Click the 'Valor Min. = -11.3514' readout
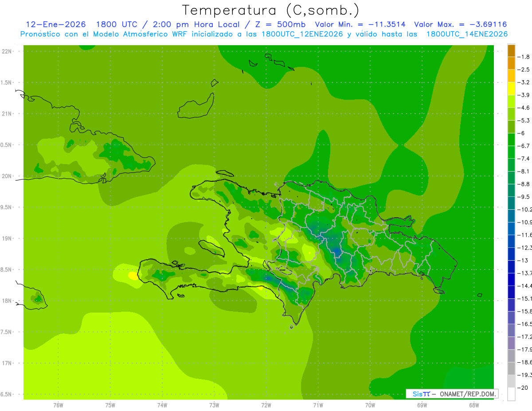 click(x=360, y=24)
